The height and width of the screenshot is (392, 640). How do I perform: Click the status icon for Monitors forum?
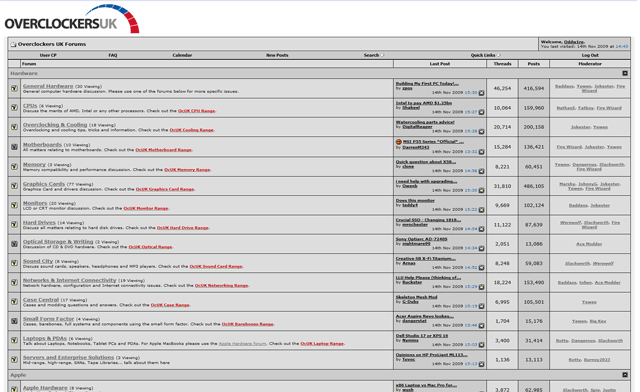point(14,205)
